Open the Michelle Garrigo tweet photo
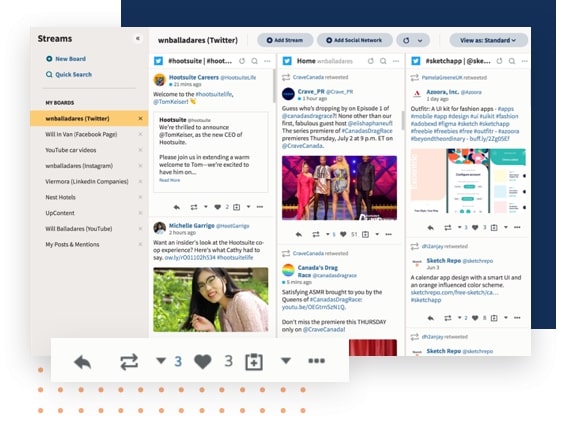The width and height of the screenshot is (561, 422). [211, 300]
